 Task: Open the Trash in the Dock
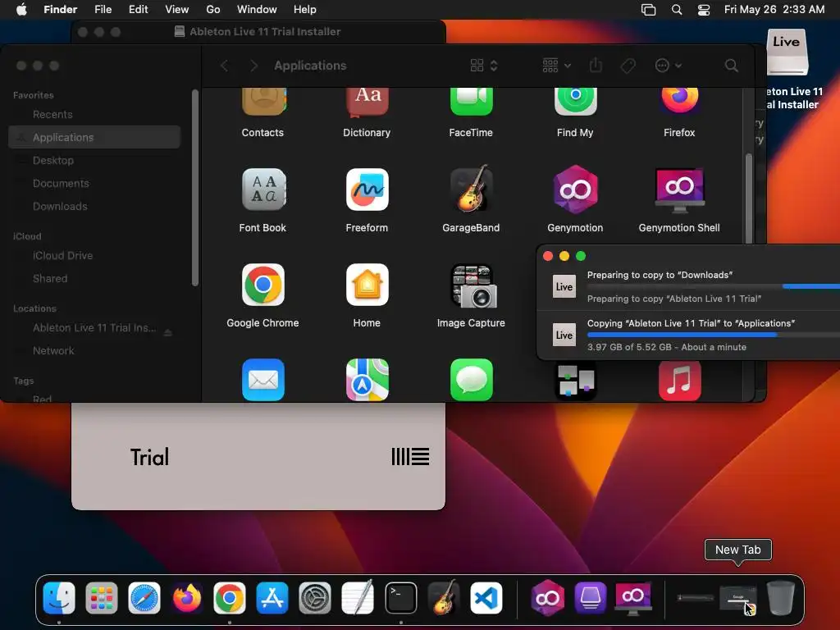(781, 597)
